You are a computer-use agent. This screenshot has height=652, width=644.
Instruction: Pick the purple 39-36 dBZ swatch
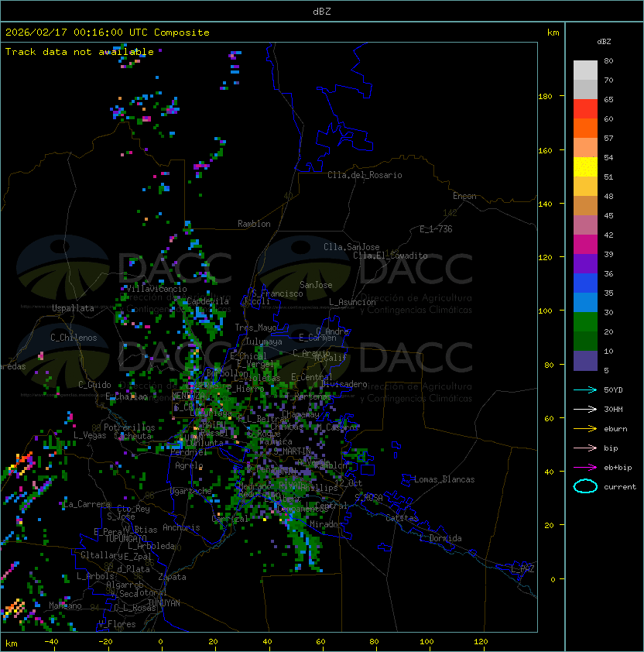585,264
